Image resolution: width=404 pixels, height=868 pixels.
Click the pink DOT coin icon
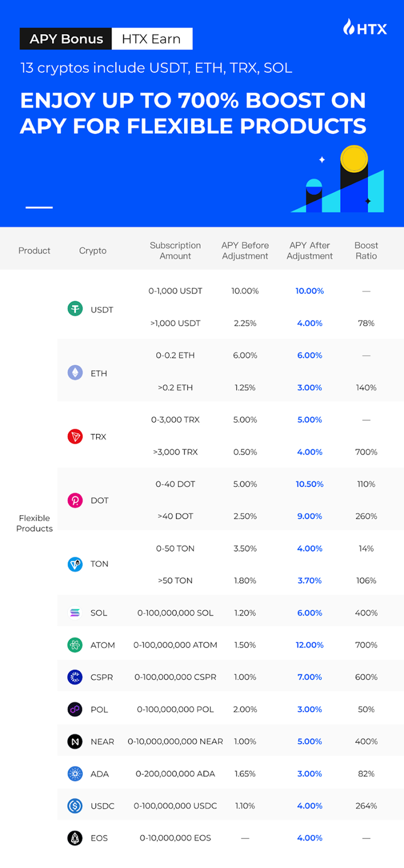[75, 500]
